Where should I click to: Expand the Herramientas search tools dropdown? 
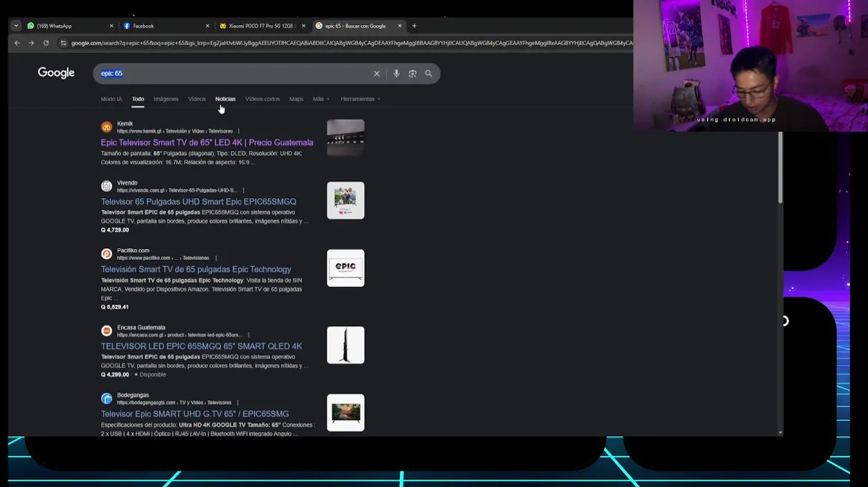point(360,99)
